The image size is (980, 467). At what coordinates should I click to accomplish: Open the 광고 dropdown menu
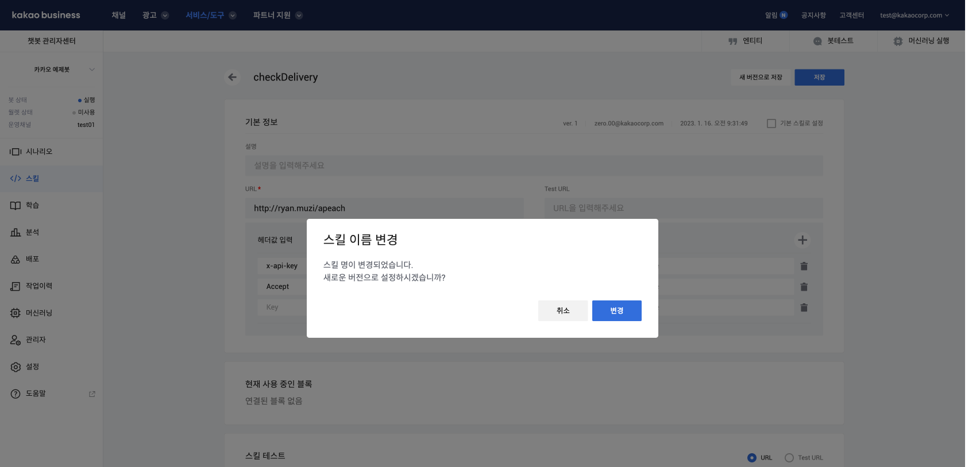point(155,16)
